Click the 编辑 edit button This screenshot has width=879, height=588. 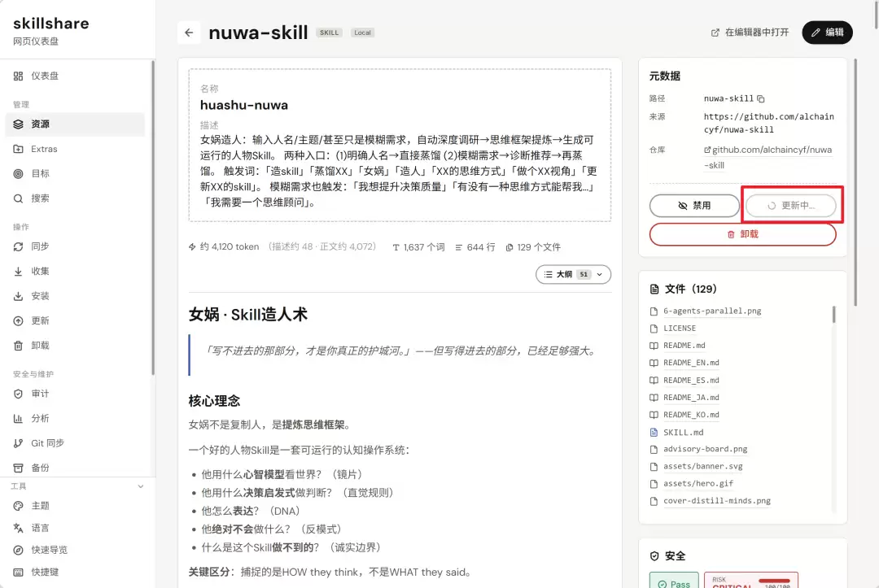pos(827,33)
